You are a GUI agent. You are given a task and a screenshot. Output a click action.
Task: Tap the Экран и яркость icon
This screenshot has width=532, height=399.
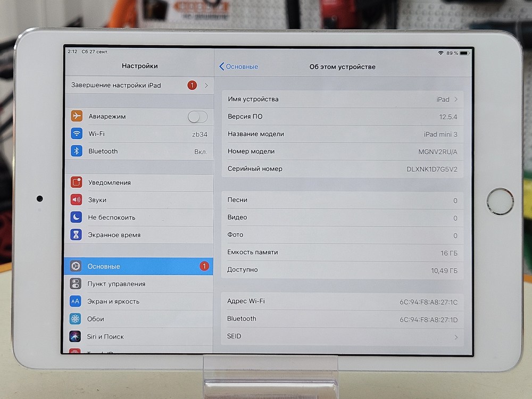coord(75,301)
